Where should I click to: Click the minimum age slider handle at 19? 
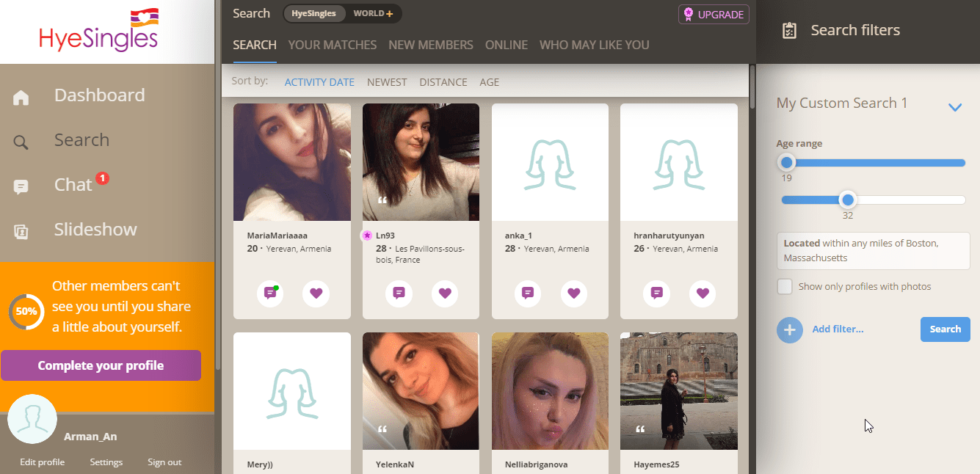pyautogui.click(x=787, y=162)
